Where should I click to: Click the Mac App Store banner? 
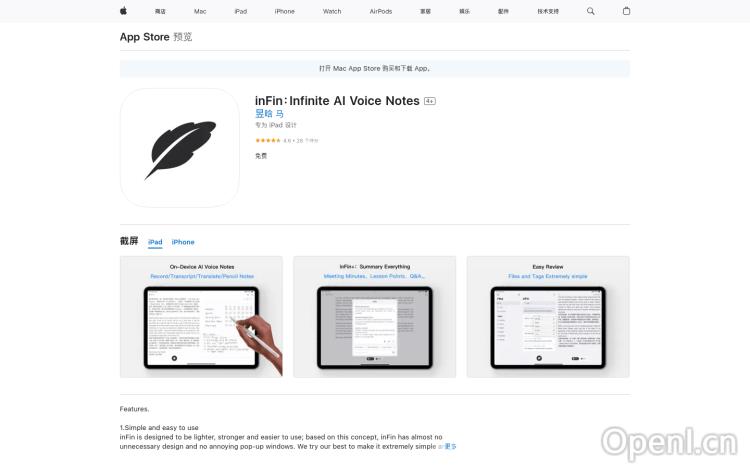point(375,68)
